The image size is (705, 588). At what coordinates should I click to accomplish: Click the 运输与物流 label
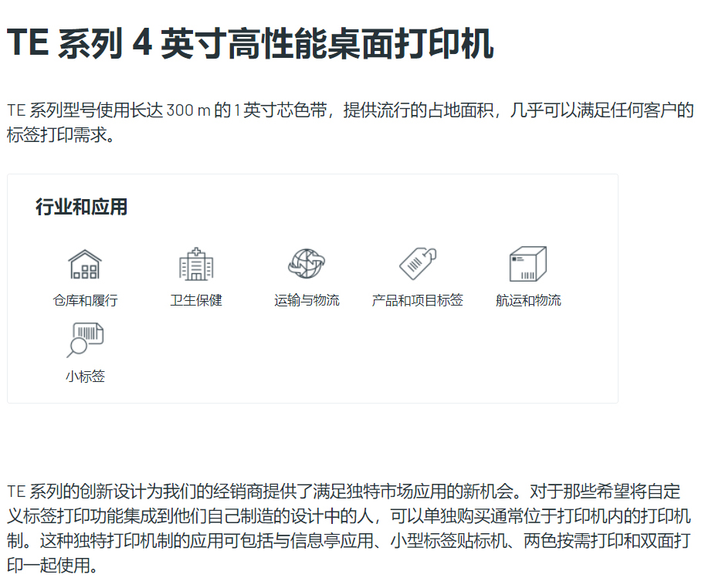307,300
